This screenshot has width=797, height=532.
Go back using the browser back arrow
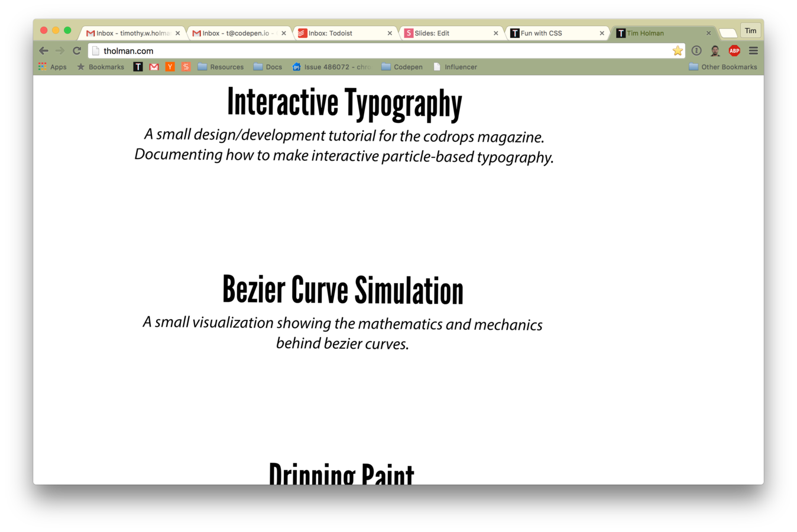tap(44, 51)
